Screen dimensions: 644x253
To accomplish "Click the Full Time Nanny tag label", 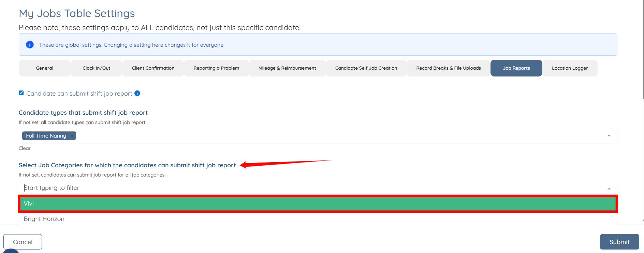I will pyautogui.click(x=46, y=136).
